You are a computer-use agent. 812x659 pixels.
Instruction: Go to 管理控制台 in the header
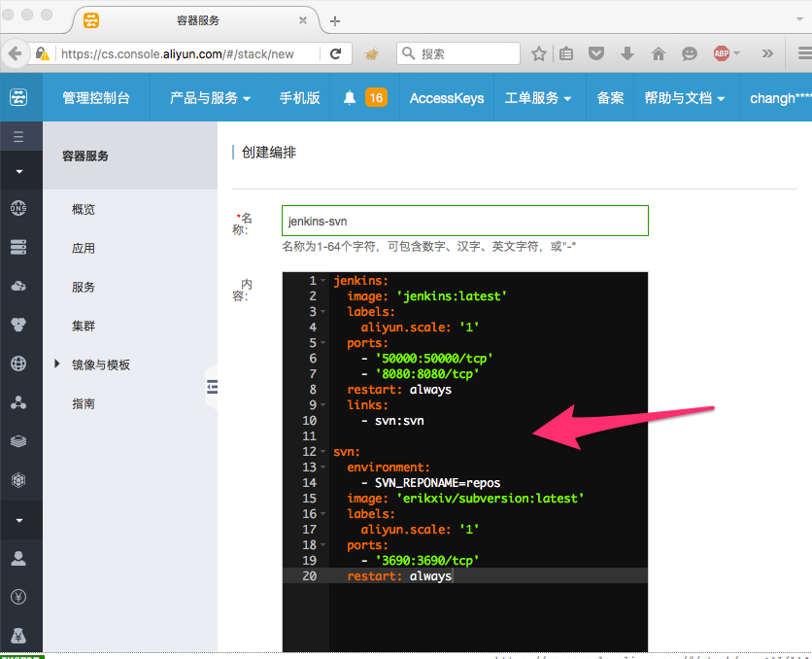coord(96,97)
